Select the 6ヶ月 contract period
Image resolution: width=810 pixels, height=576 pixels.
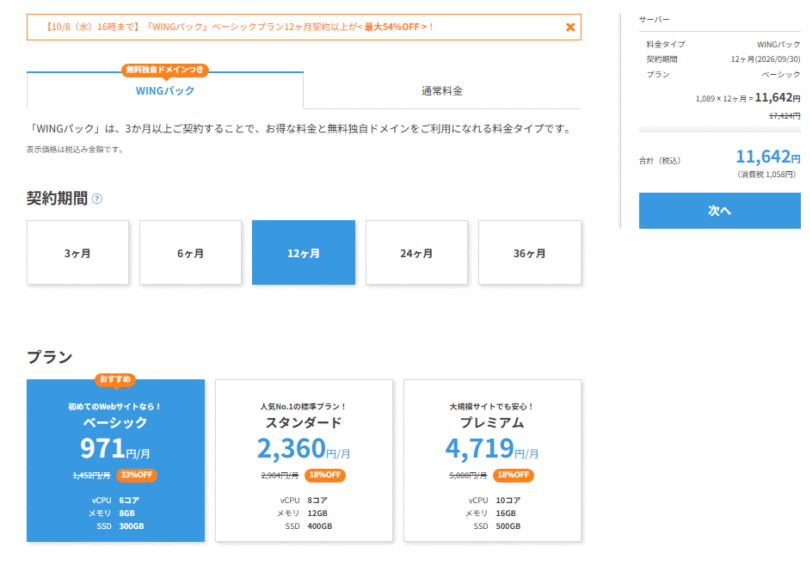[x=190, y=253]
